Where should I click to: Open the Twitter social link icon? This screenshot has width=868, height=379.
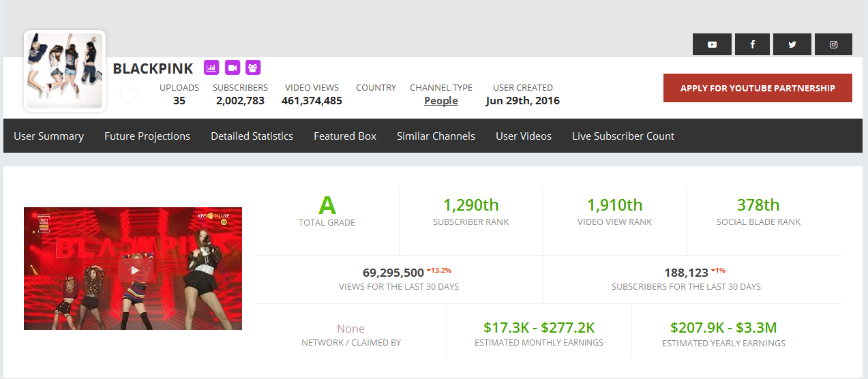point(792,44)
